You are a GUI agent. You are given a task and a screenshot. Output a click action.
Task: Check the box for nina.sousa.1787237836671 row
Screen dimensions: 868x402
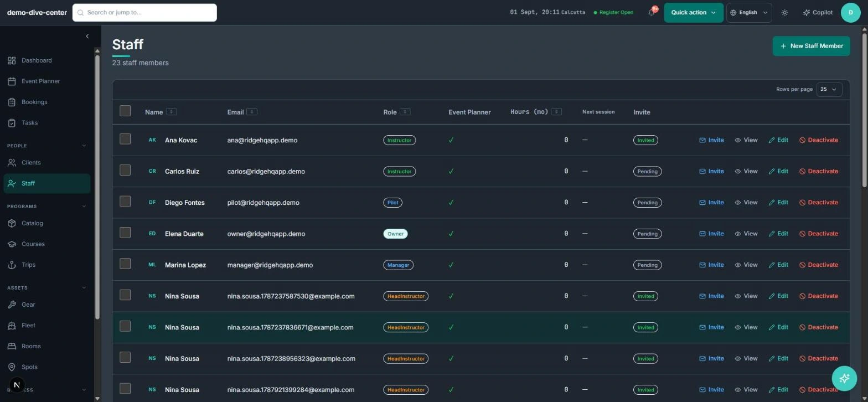coord(125,326)
